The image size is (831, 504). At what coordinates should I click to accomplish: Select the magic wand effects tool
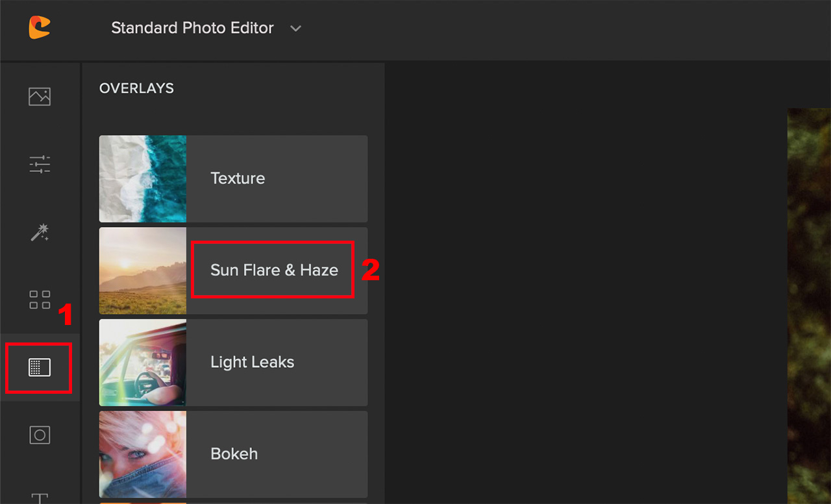pyautogui.click(x=40, y=232)
